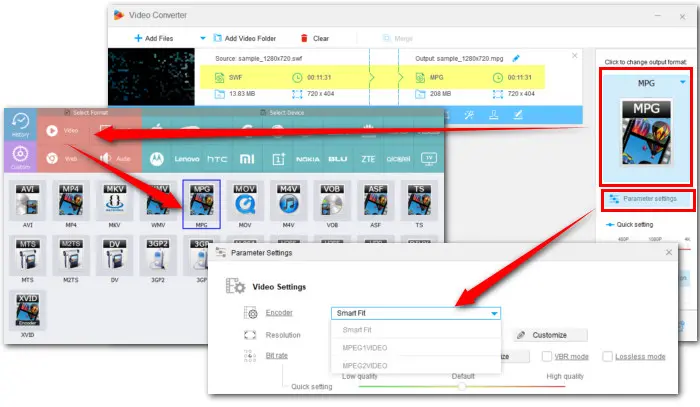Open OnePlus device presets
Screen dimensions: 700x407
279,159
